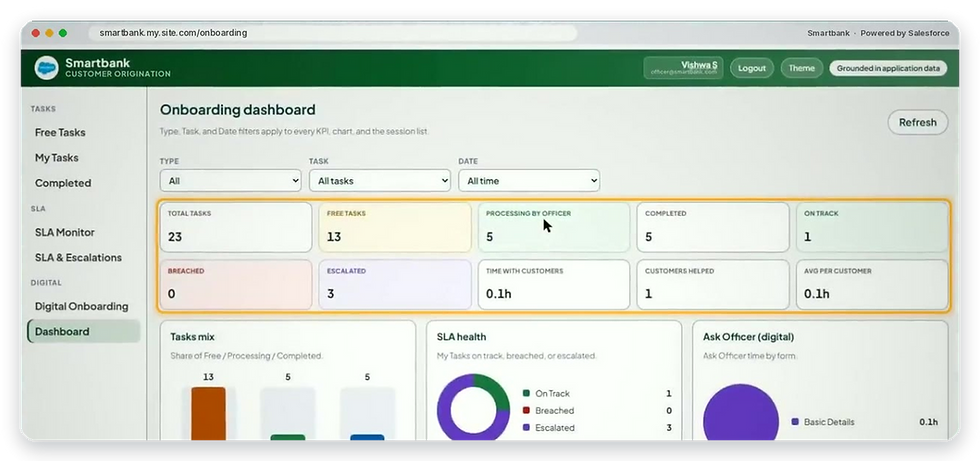Screen dimensions: 980x461
Task: Click the Breached legend label
Action: coord(554,411)
